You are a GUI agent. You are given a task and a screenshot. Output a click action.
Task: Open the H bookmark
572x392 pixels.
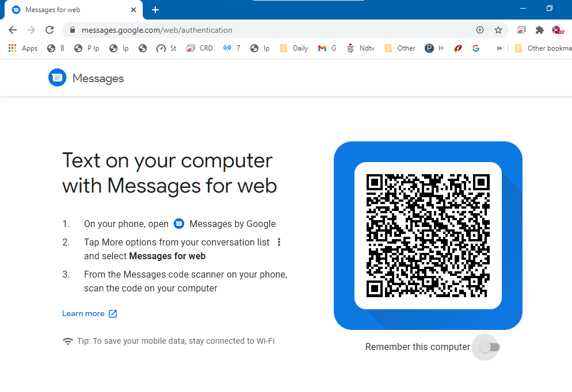coord(434,48)
